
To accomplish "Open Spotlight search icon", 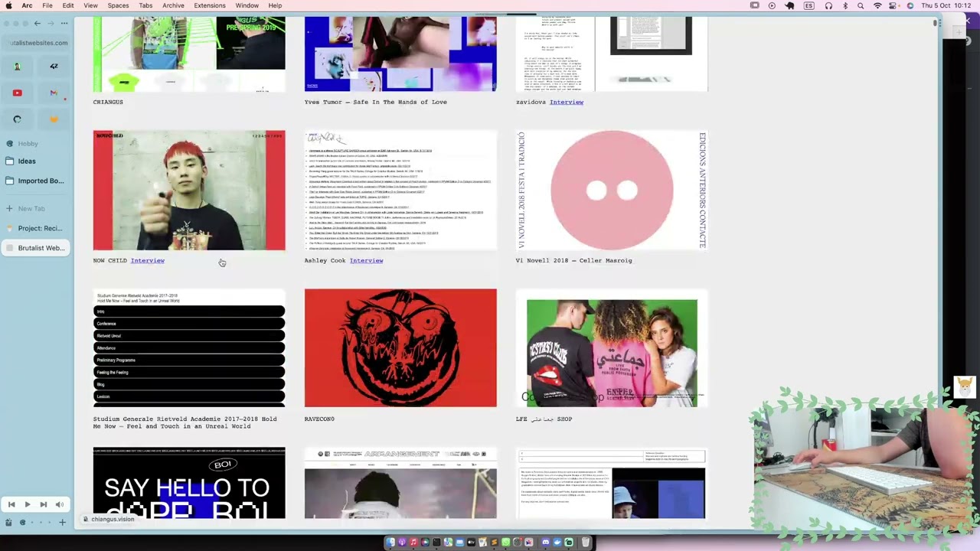I will [861, 5].
